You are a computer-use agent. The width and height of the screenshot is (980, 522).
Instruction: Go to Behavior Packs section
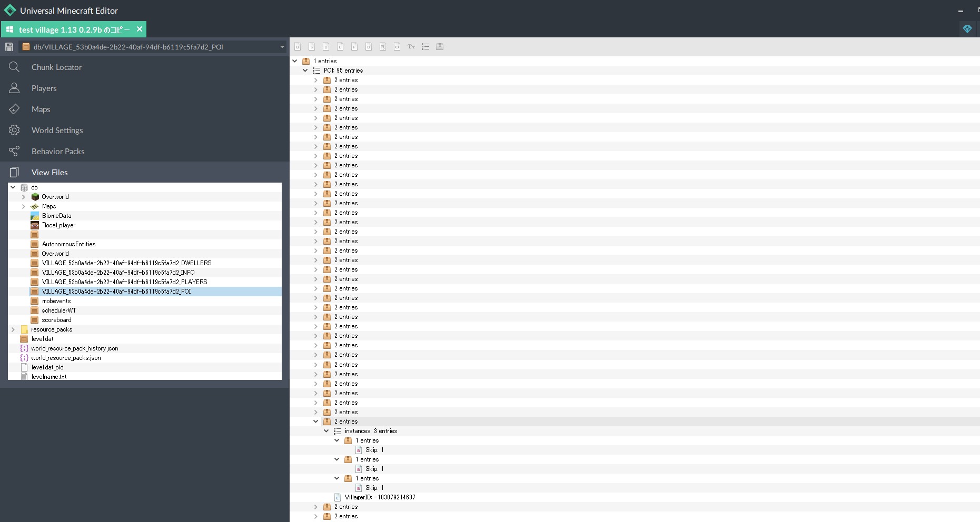click(x=58, y=152)
